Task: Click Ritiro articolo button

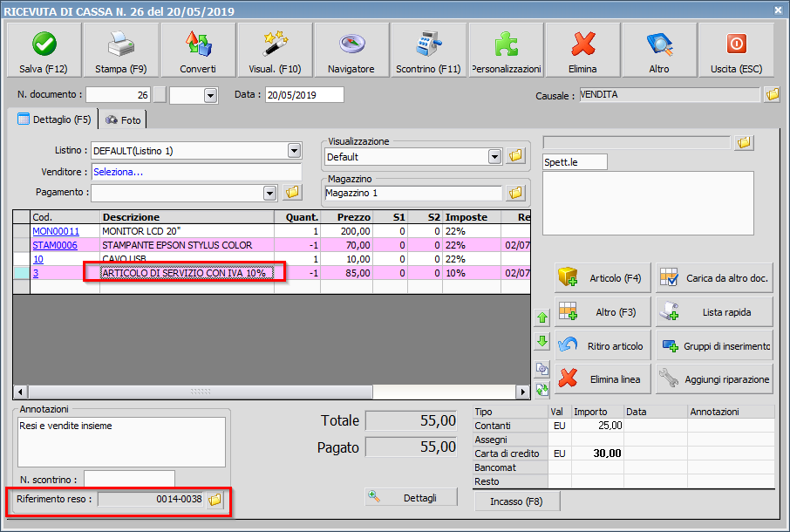Action: [x=603, y=346]
